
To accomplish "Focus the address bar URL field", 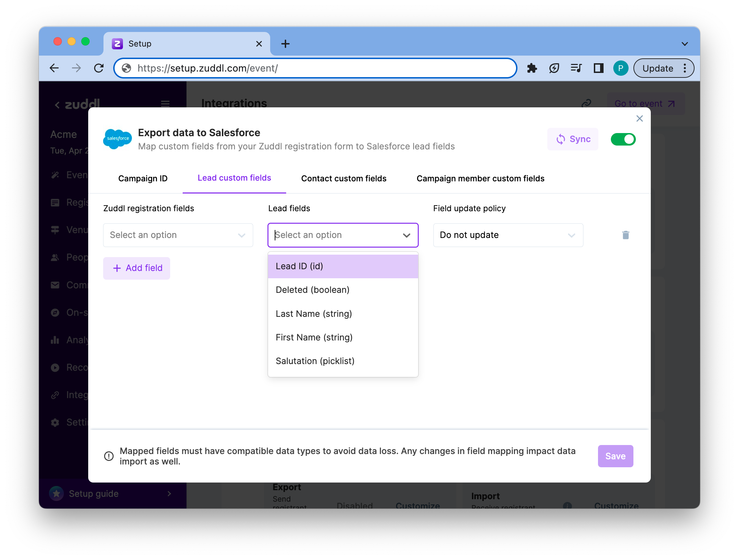I will tap(316, 68).
